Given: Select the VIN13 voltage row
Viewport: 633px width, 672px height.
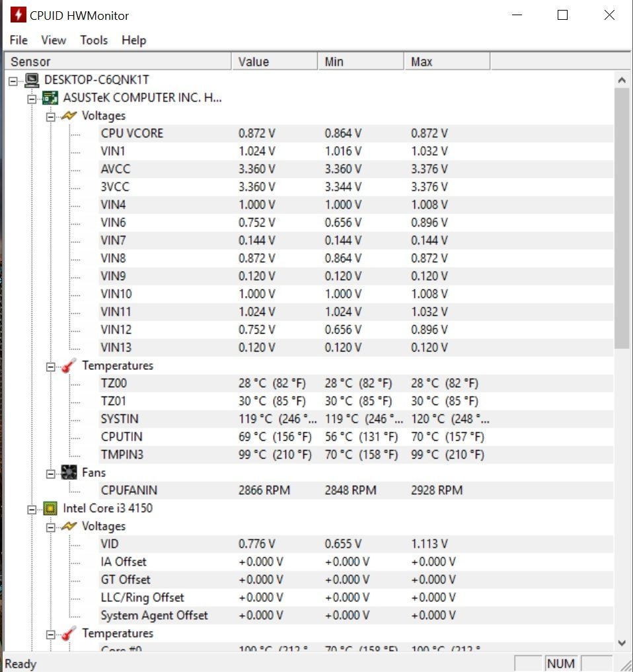Looking at the screenshot, I should click(x=355, y=348).
